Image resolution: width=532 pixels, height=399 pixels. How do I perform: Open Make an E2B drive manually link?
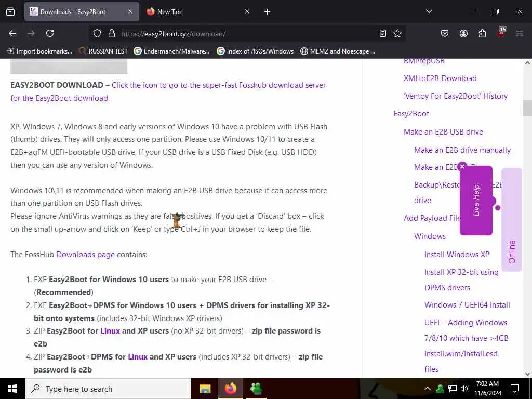click(x=462, y=150)
